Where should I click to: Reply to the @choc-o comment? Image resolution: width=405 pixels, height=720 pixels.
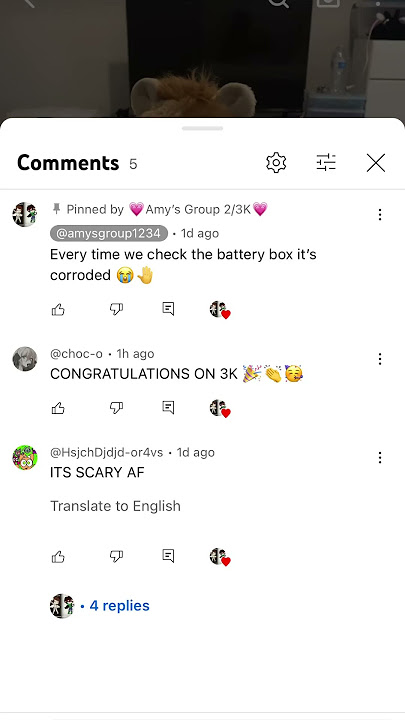[169, 407]
